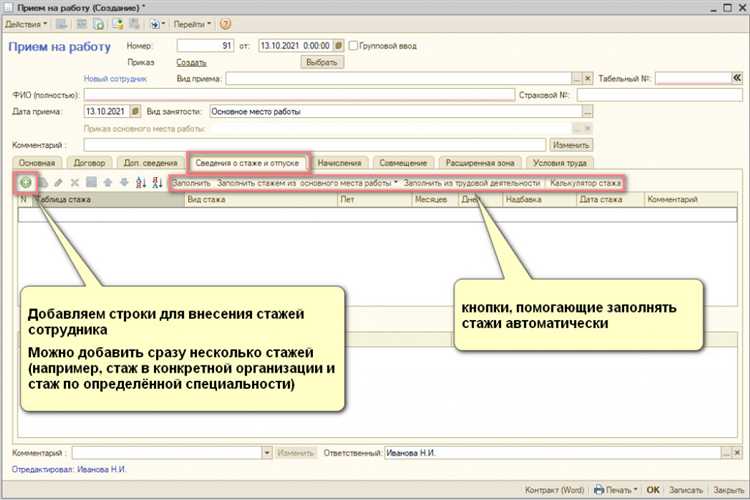Open calendar for the document date field
The height and width of the screenshot is (500, 750).
(x=338, y=46)
